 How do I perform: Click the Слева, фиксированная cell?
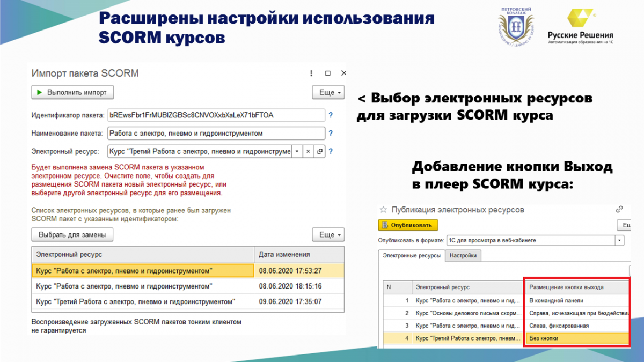(x=576, y=326)
